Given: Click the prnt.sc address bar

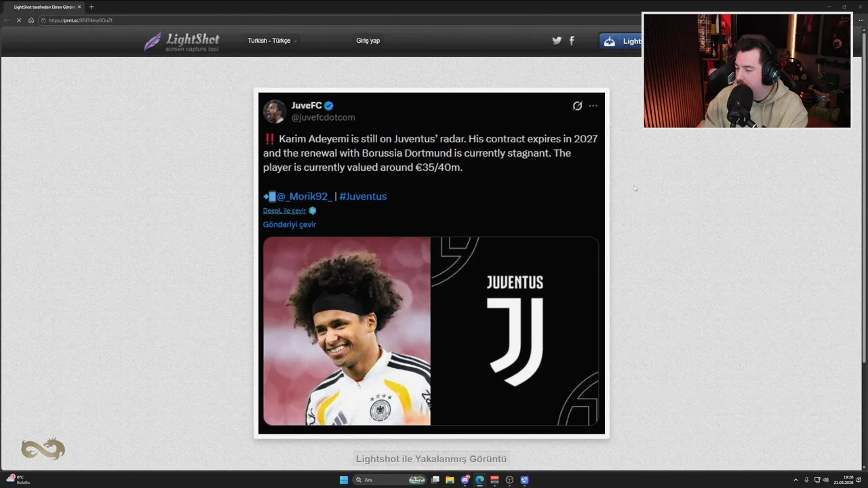Looking at the screenshot, I should [x=339, y=20].
